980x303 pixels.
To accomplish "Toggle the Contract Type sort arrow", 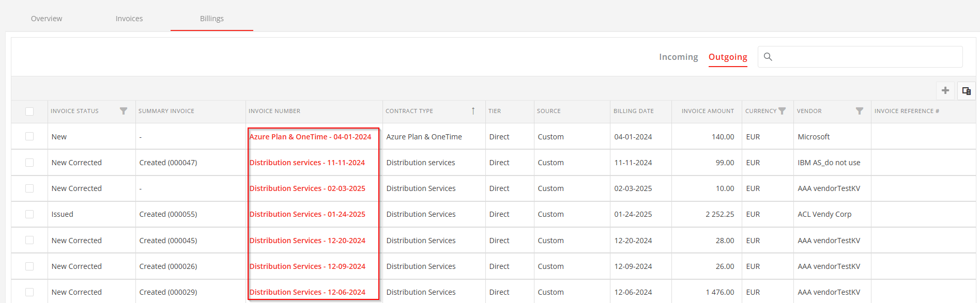I will (473, 111).
